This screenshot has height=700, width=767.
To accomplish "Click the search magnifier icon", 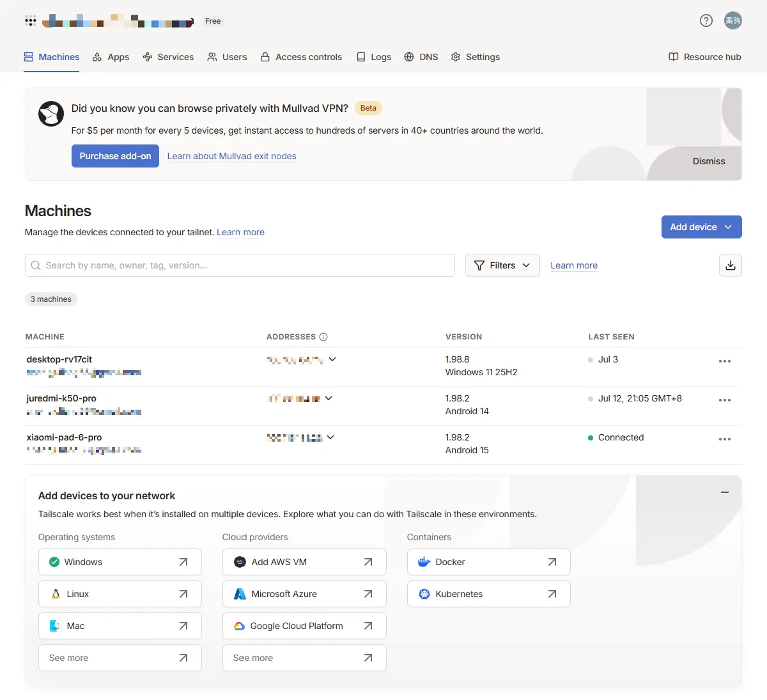I will (x=36, y=265).
